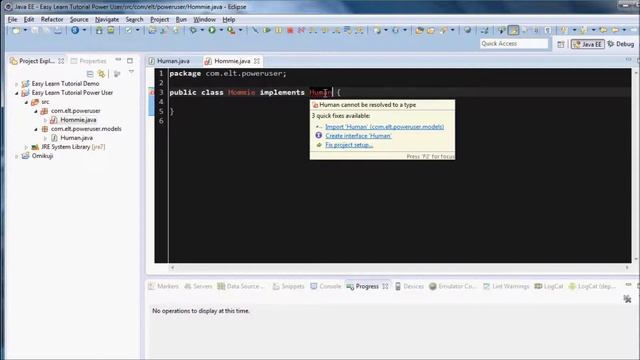Select the Omikuji project
640x360 pixels.
point(42,156)
